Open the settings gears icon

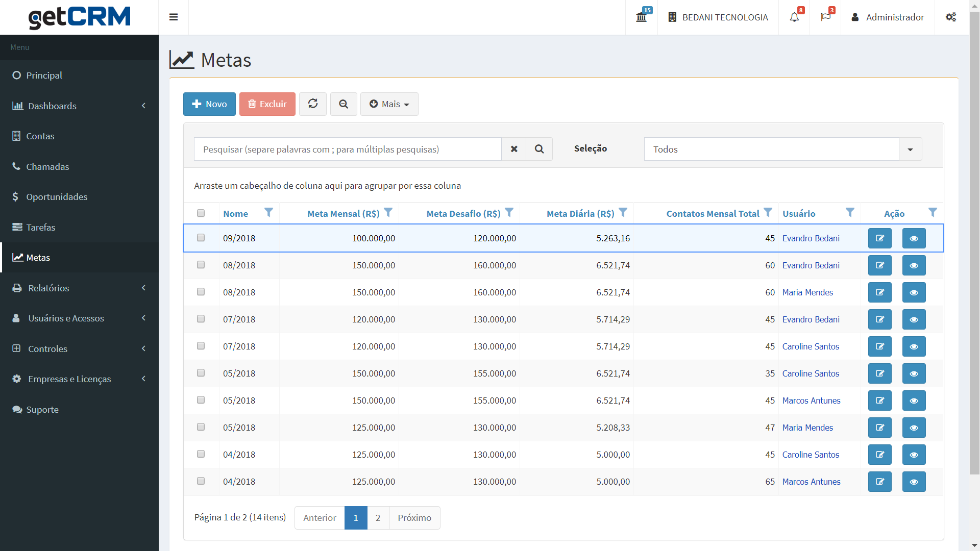951,17
